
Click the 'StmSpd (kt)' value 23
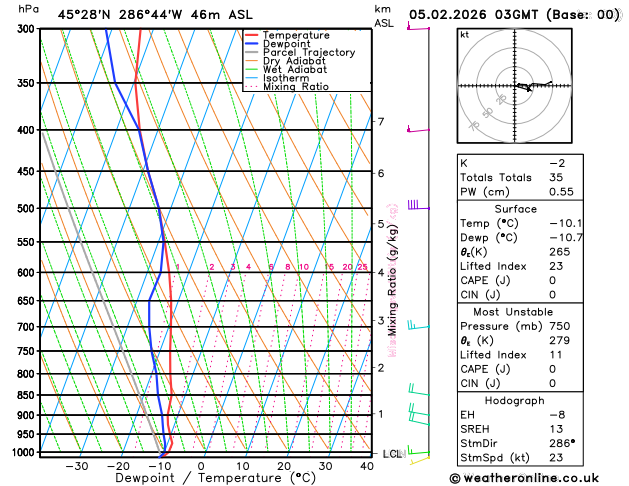(556, 458)
